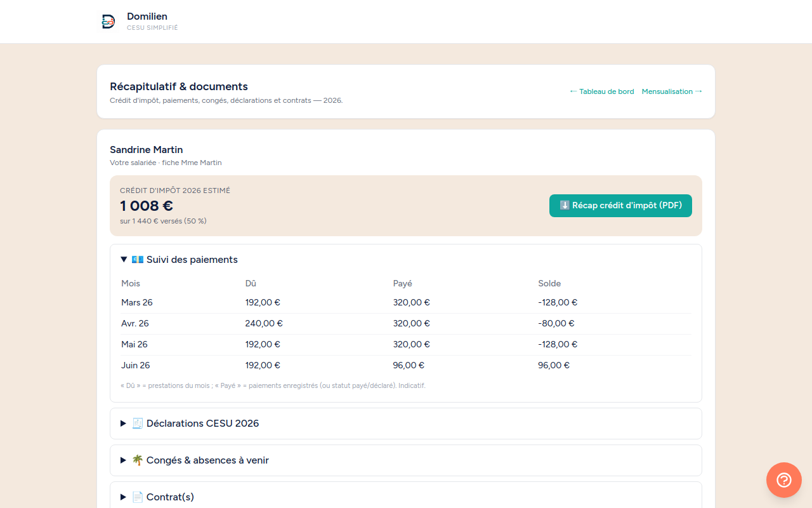The image size is (812, 508).
Task: Download Récap crédit d'impôt PDF
Action: pyautogui.click(x=620, y=206)
